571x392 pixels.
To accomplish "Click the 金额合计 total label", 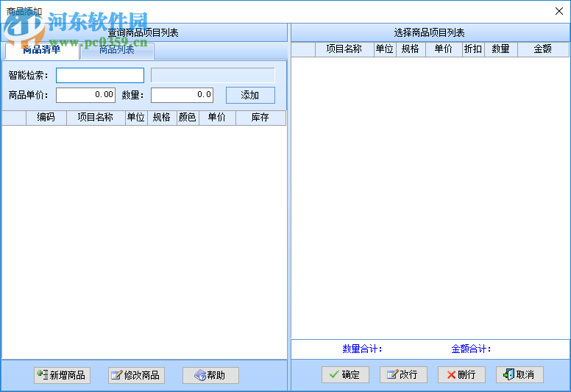I will 471,349.
